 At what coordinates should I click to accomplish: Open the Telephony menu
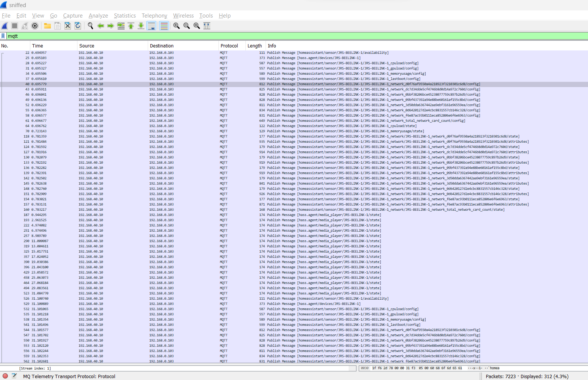[x=154, y=16]
